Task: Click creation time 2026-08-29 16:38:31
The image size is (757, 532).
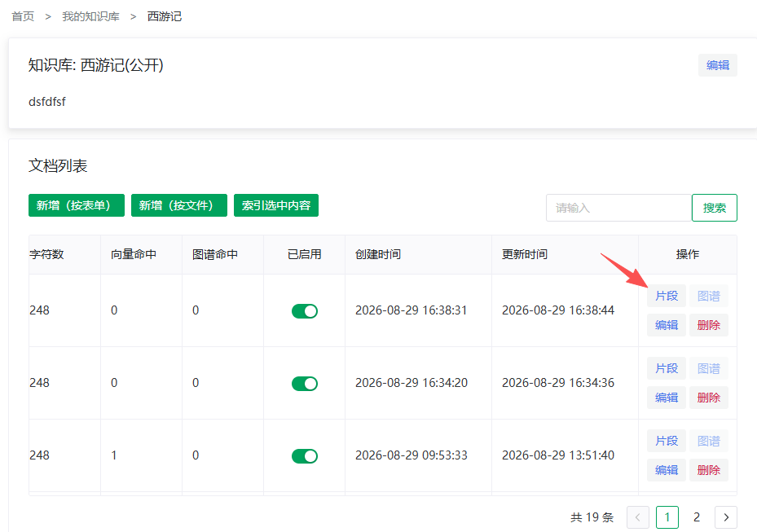Action: 412,310
